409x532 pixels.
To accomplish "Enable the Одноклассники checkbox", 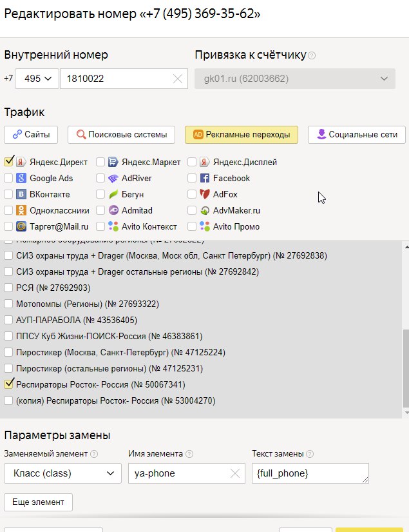I will [8, 210].
